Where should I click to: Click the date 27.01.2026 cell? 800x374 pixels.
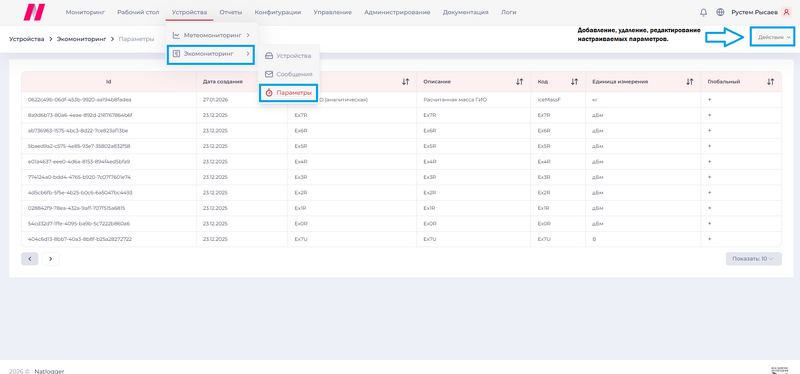point(214,99)
